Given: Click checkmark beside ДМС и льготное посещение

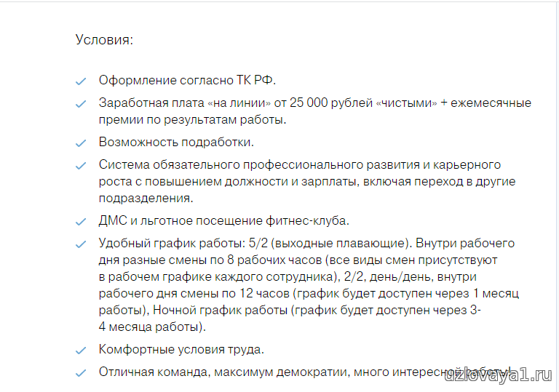Looking at the screenshot, I should point(81,222).
